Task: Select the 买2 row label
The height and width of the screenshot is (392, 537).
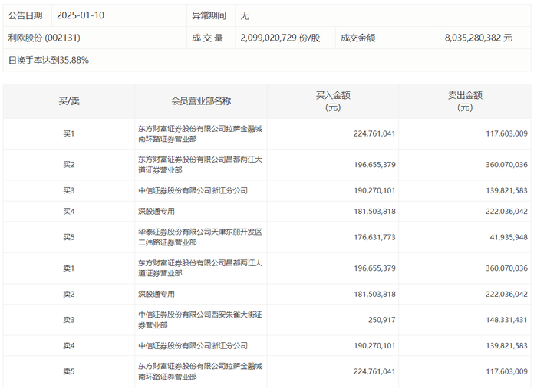Action: [69, 165]
